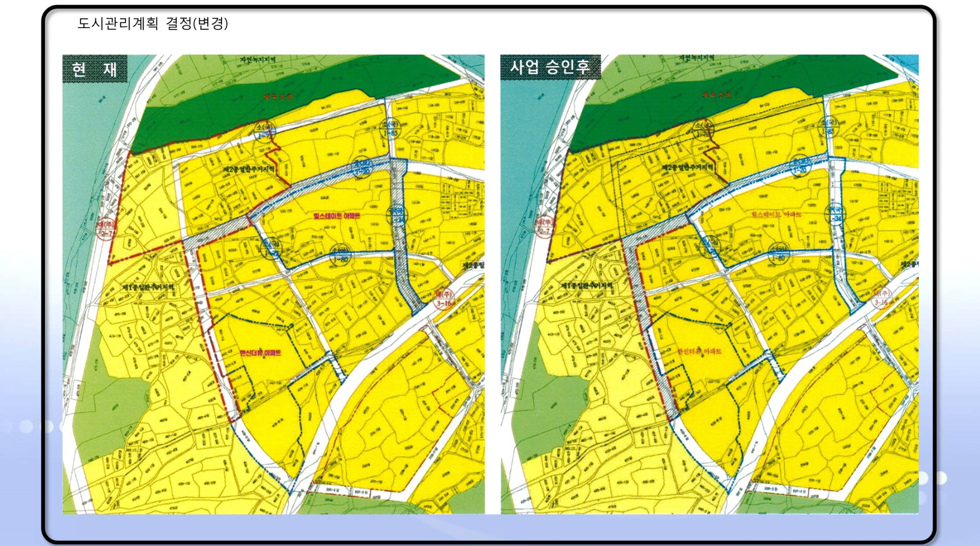Click red 대(주) 3-16 marker, 사업 승인후 map
This screenshot has height=546, width=980.
coord(882,298)
